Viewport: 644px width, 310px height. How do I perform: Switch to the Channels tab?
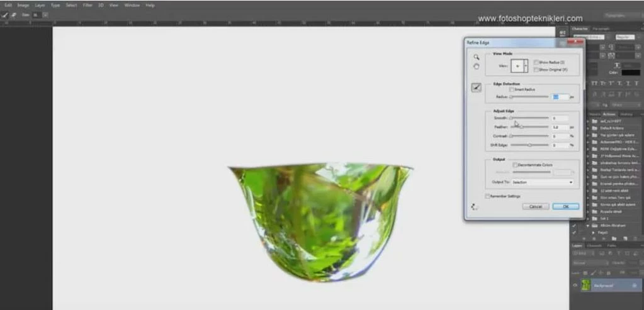594,246
